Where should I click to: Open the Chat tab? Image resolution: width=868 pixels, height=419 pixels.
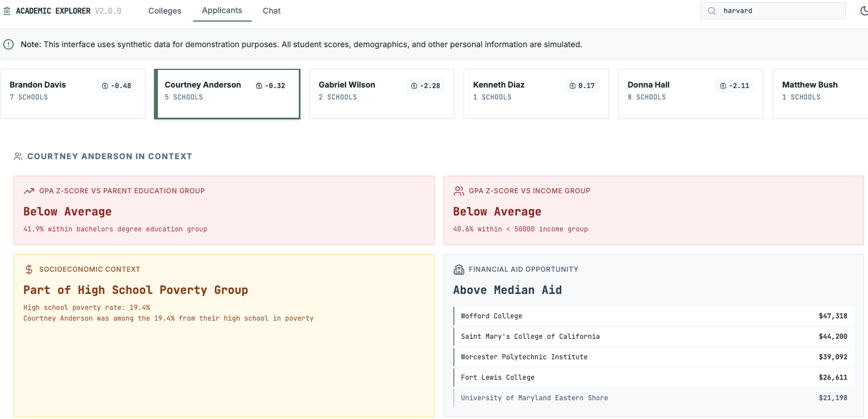tap(271, 10)
